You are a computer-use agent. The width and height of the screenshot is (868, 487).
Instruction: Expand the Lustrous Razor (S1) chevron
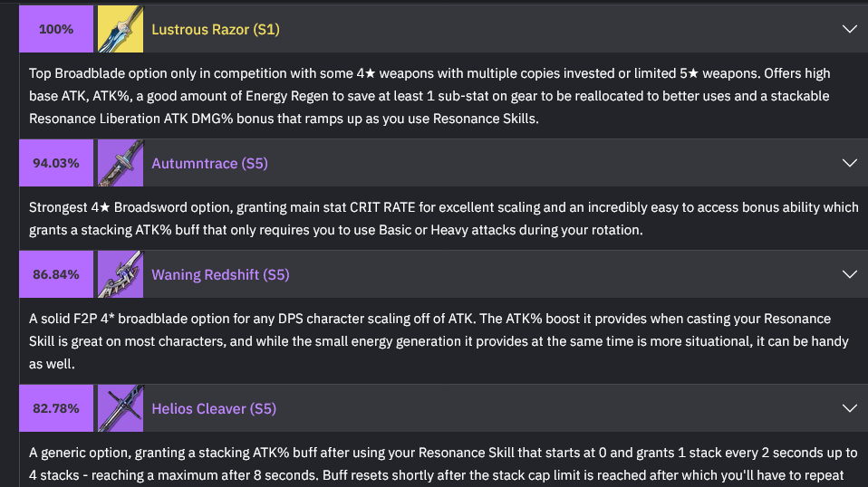click(x=849, y=29)
